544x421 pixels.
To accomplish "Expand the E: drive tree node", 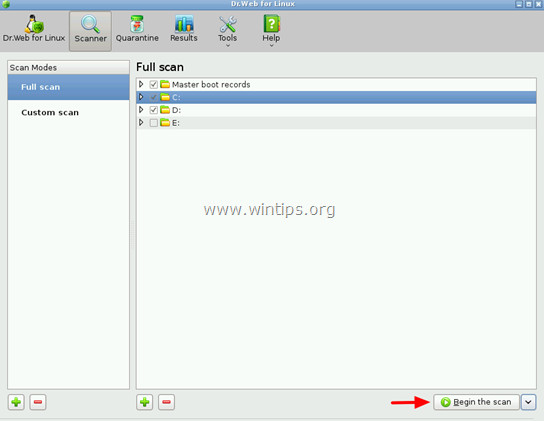I will [141, 122].
